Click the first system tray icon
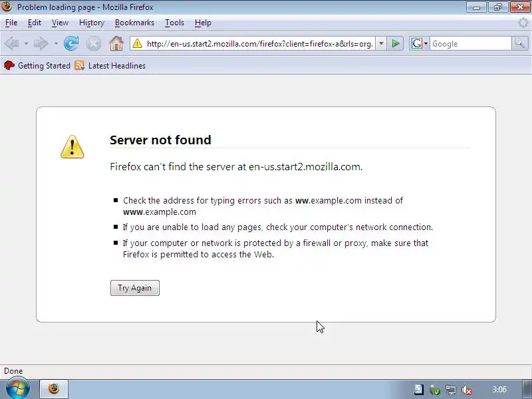Image resolution: width=532 pixels, height=399 pixels. [419, 390]
